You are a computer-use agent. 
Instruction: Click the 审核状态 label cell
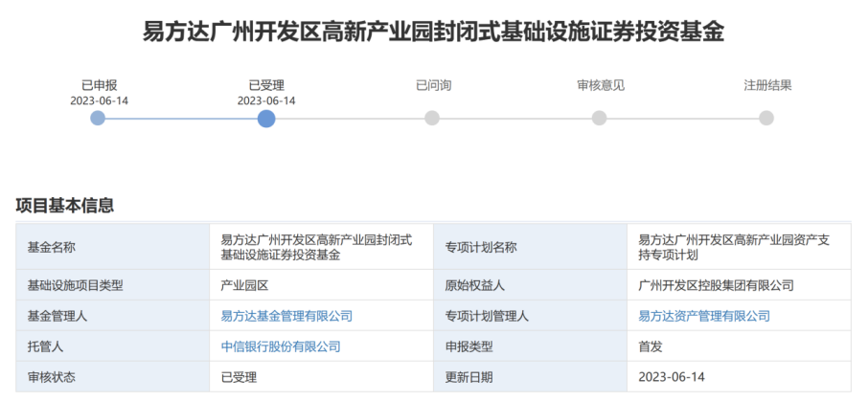(113, 377)
